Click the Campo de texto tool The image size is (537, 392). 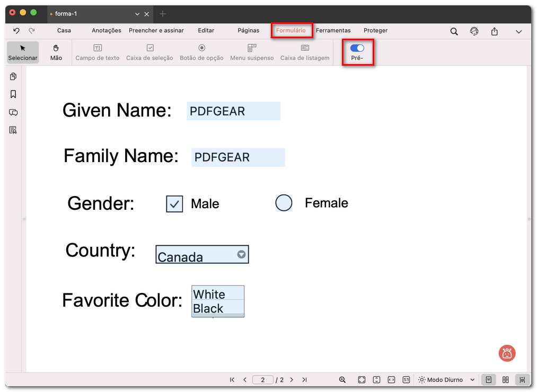pos(98,52)
